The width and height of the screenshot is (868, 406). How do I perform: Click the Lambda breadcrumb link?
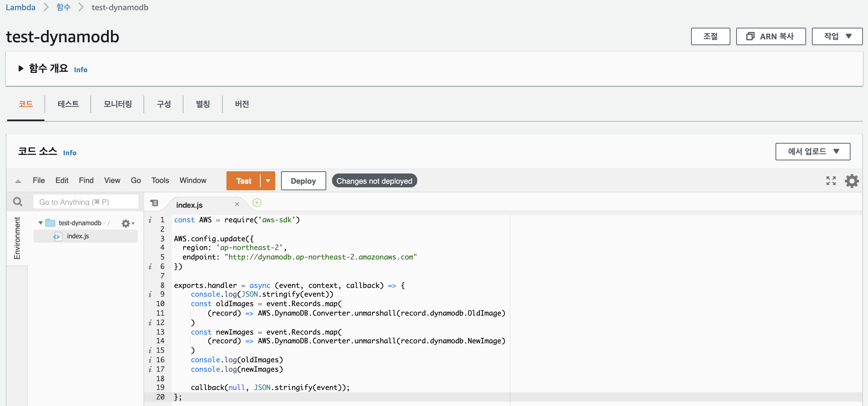click(21, 7)
